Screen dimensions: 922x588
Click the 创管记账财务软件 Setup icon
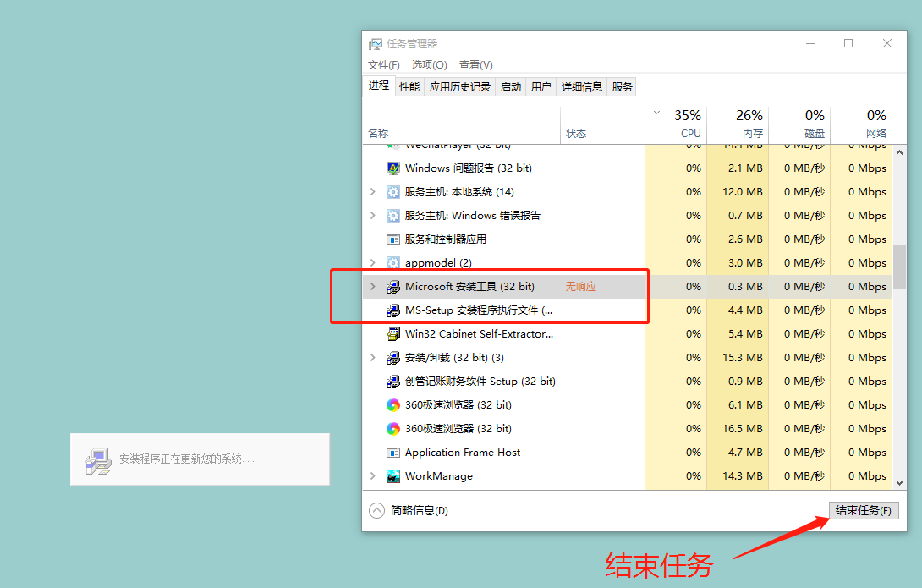pos(393,382)
